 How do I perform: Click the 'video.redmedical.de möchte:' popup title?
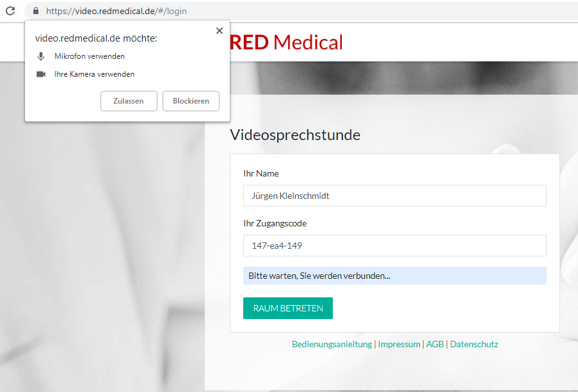click(96, 38)
